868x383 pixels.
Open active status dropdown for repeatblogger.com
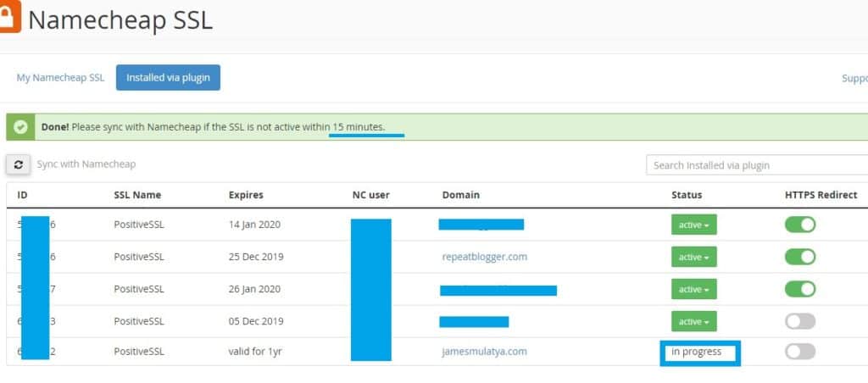click(693, 257)
